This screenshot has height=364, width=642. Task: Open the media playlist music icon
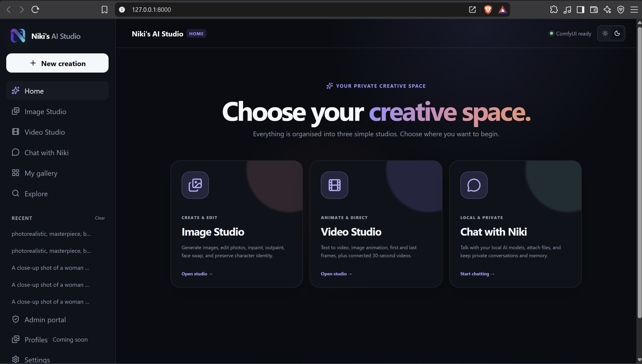[x=567, y=10]
